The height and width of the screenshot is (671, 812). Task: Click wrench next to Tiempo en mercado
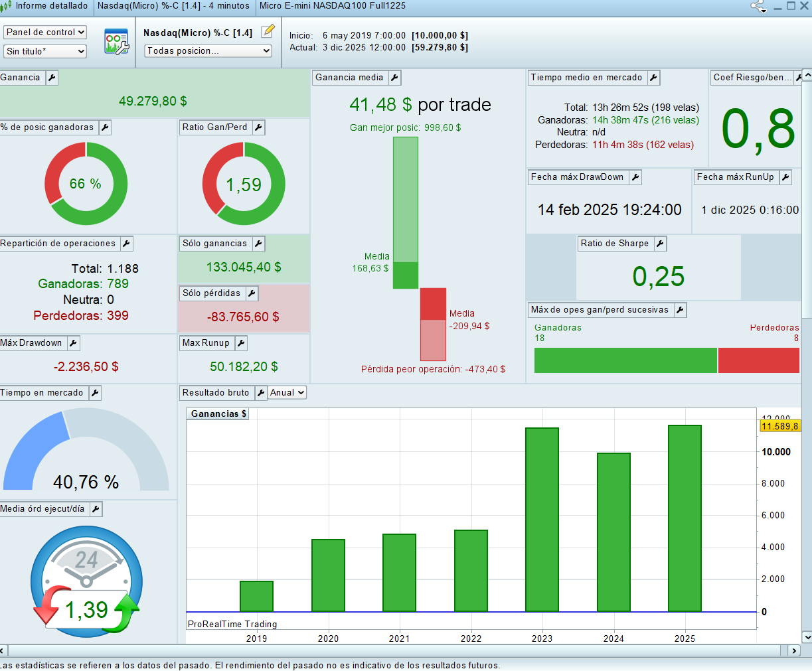95,393
